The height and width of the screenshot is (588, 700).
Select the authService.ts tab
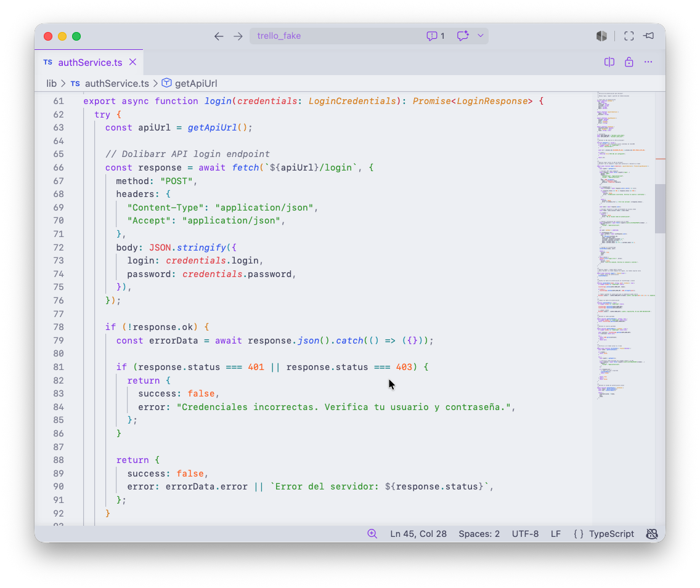tap(89, 62)
